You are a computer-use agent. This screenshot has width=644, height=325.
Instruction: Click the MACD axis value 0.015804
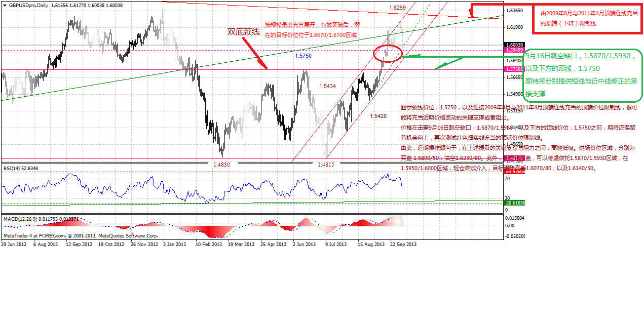tap(515, 218)
